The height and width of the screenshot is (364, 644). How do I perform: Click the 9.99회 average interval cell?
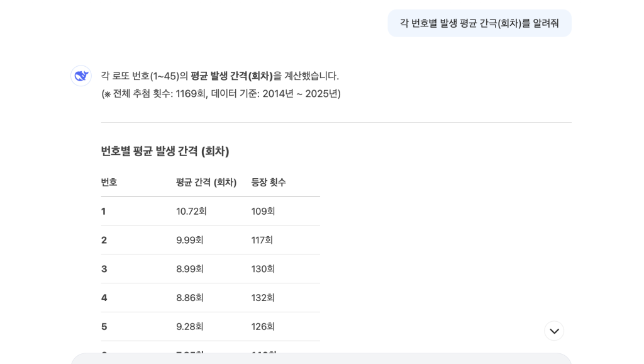190,240
